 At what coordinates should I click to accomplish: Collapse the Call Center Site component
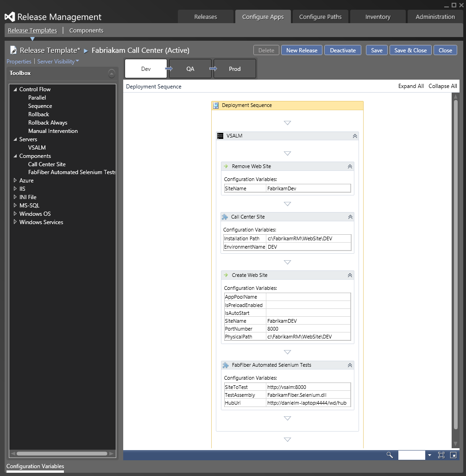(x=350, y=217)
